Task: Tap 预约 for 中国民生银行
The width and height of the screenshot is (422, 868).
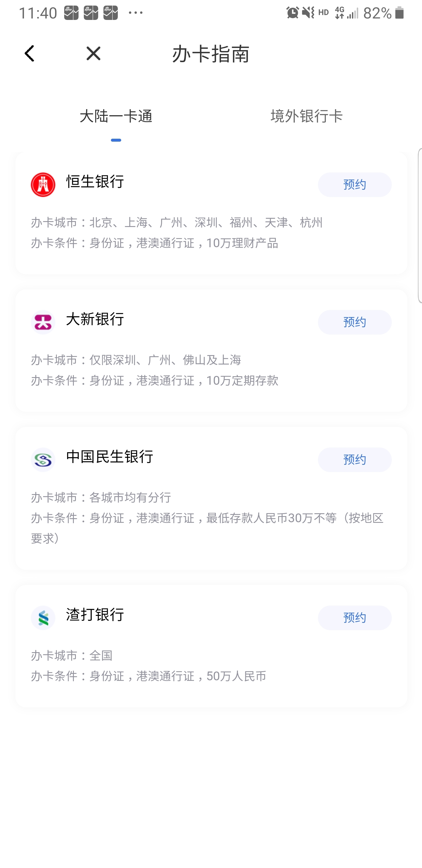Action: pyautogui.click(x=355, y=460)
